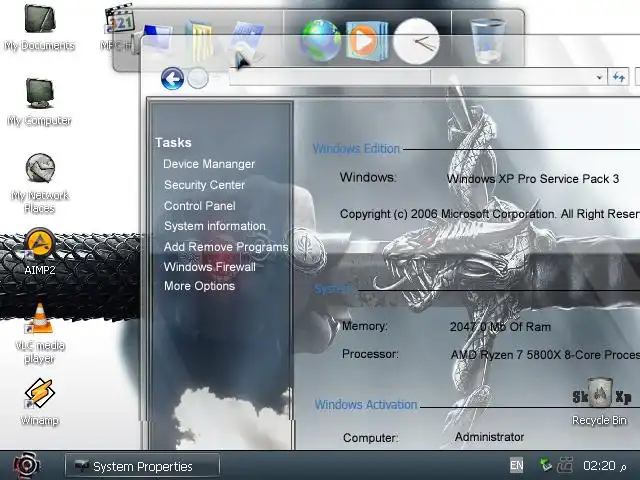Open Control Panel task link
Image resolution: width=640 pixels, height=480 pixels.
(200, 206)
